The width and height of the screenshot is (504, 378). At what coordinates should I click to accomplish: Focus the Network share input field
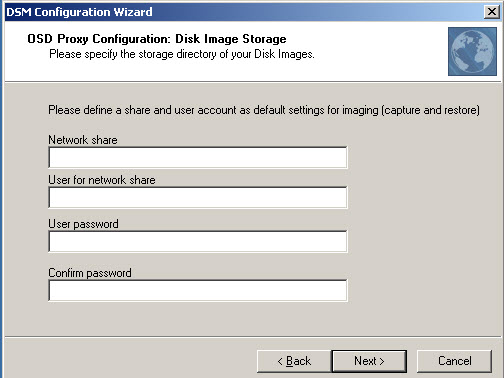[x=198, y=157]
